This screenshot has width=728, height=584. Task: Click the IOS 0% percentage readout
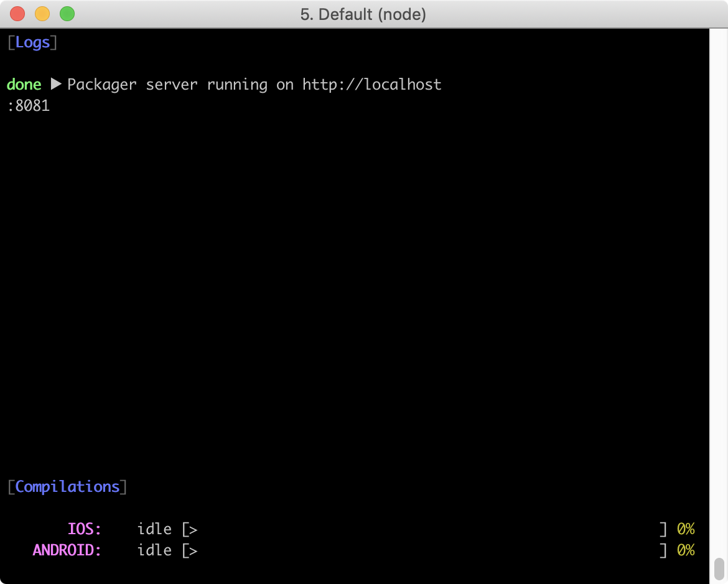(687, 529)
